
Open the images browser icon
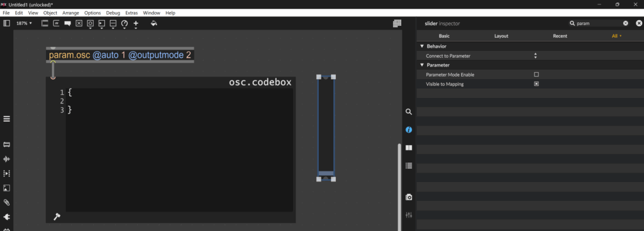click(6, 188)
